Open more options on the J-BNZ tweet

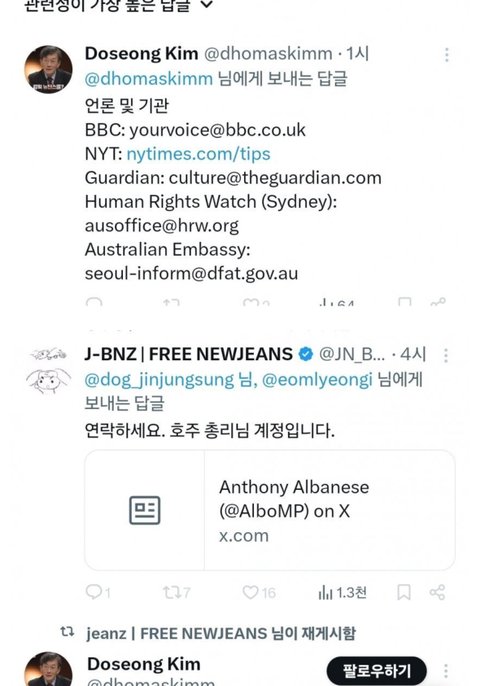pos(445,356)
